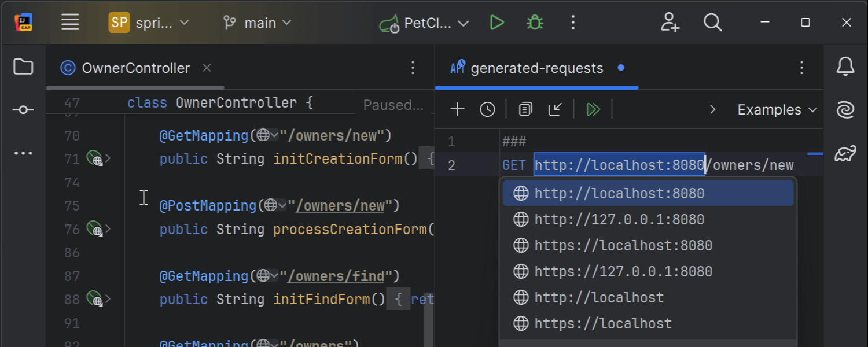The width and height of the screenshot is (868, 347).
Task: Select the generated-requests tab
Action: pos(536,68)
